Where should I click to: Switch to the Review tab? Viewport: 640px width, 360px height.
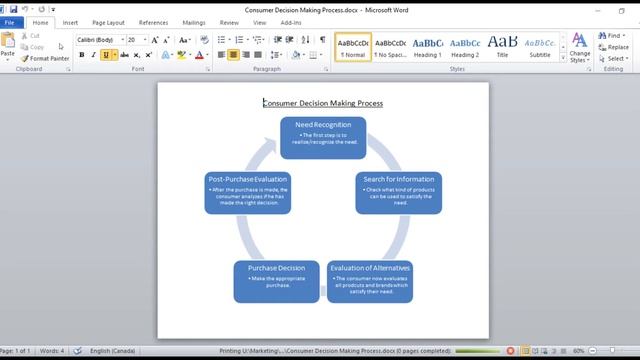[x=229, y=23]
